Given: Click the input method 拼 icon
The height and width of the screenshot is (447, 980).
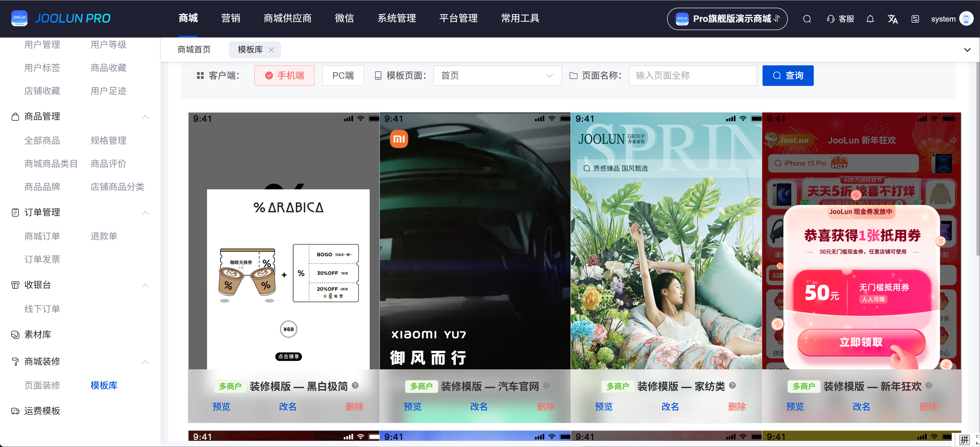Looking at the screenshot, I should click(x=964, y=440).
